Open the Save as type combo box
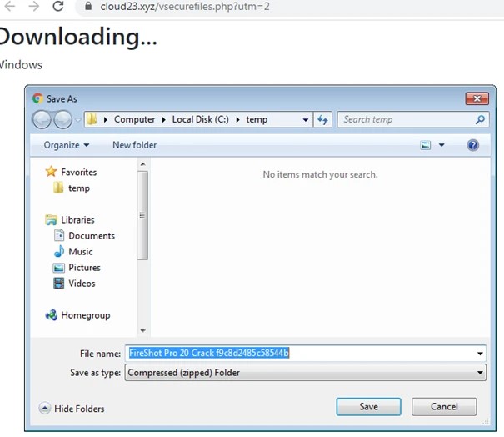 [305, 373]
